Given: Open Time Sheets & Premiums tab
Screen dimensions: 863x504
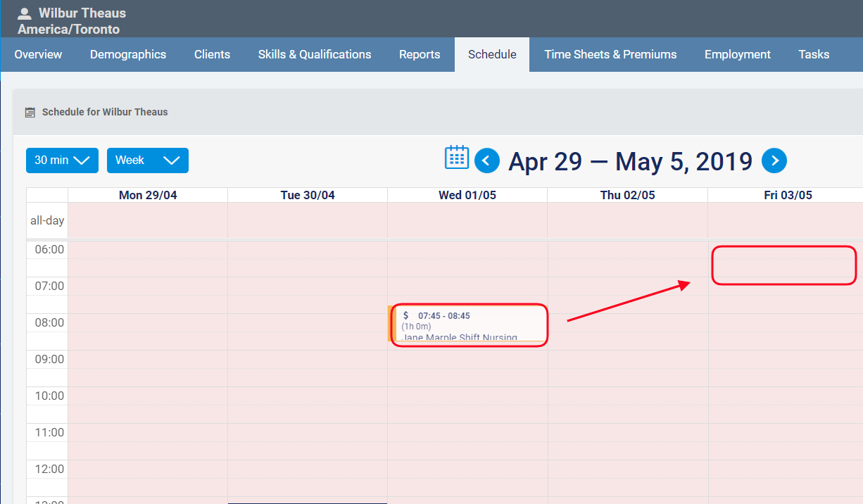Looking at the screenshot, I should pyautogui.click(x=610, y=54).
